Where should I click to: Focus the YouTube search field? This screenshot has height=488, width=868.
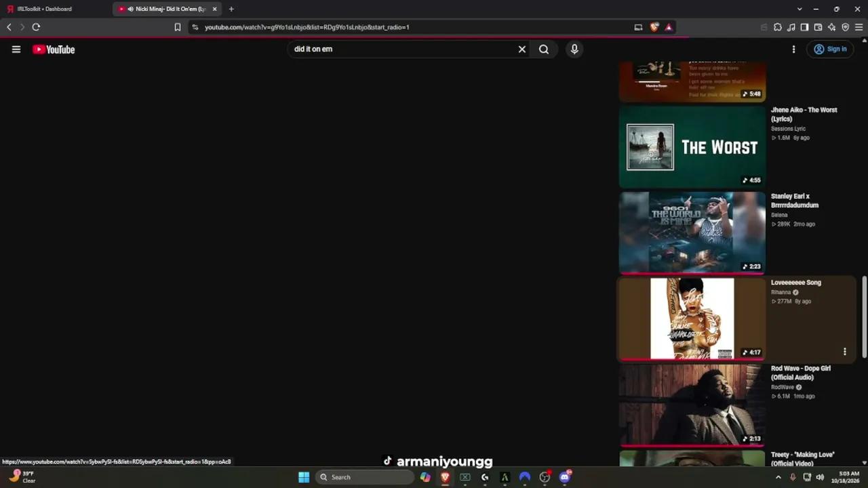(402, 49)
